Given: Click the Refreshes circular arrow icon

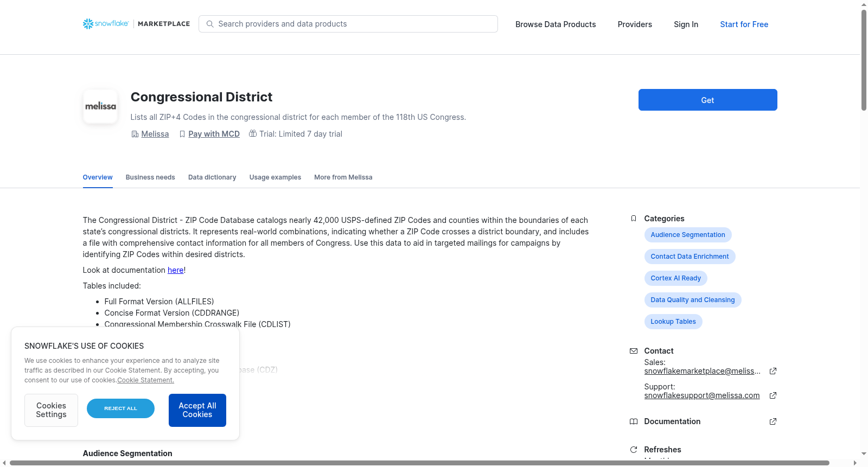Looking at the screenshot, I should [x=634, y=450].
